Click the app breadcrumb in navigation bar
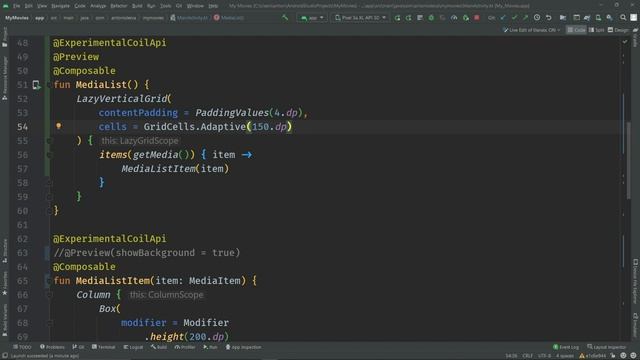The image size is (640, 360). (x=40, y=18)
